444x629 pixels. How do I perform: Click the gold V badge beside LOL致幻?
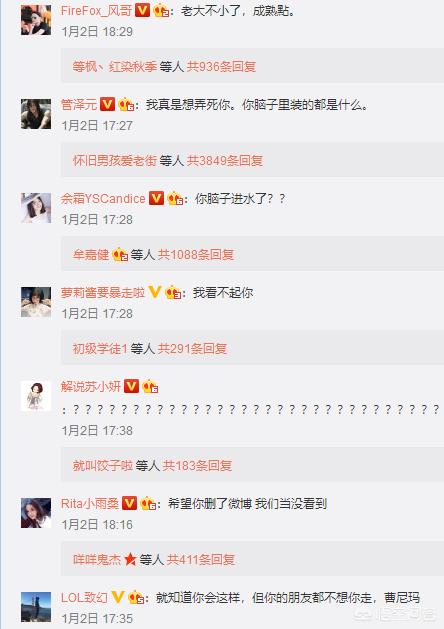[118, 598]
